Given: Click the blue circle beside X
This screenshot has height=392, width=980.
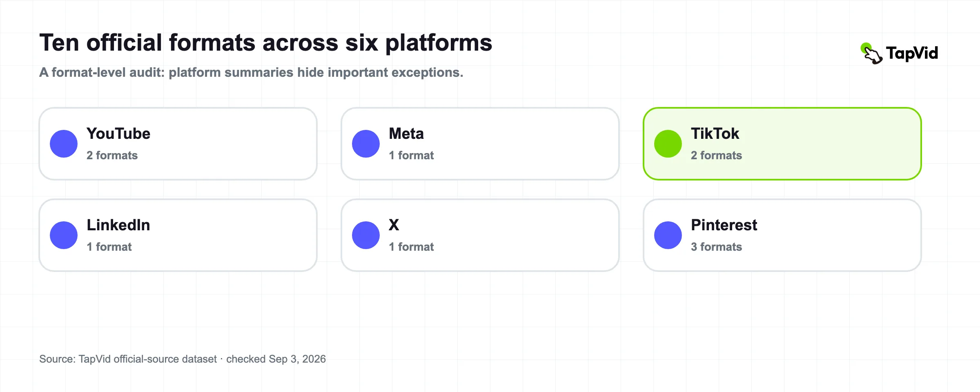Looking at the screenshot, I should 366,235.
